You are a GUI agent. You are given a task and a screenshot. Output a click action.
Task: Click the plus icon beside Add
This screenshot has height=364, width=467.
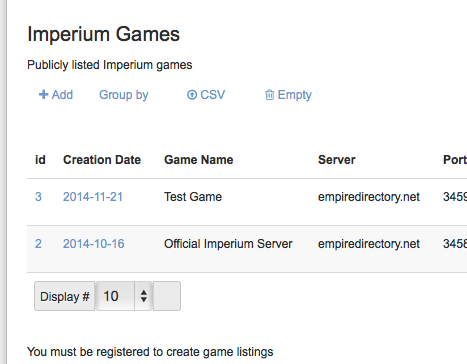point(44,95)
